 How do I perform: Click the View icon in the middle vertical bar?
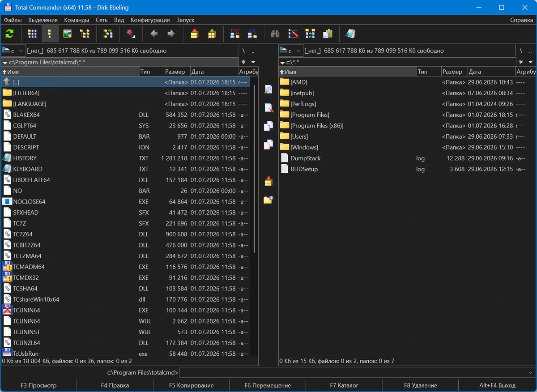268,89
